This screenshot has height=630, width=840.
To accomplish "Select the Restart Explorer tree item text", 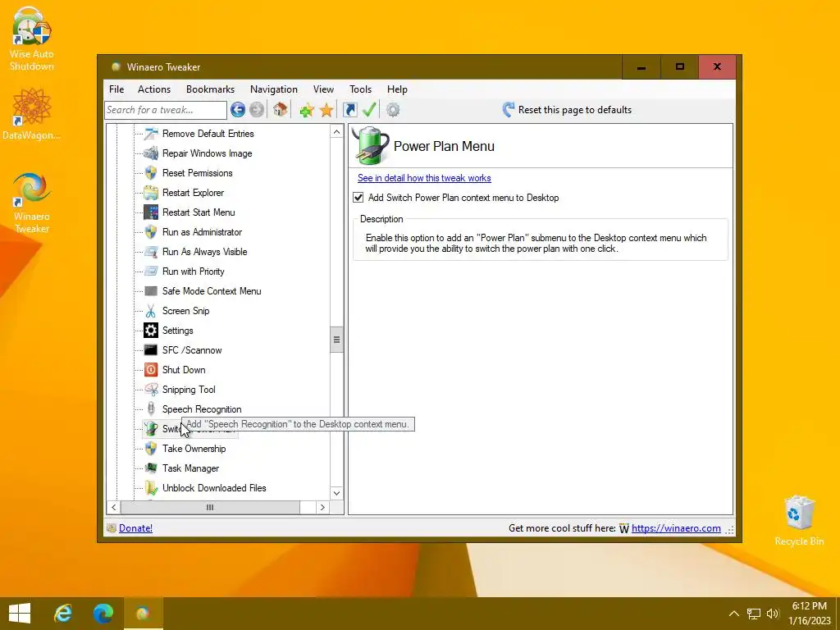I will (x=194, y=193).
